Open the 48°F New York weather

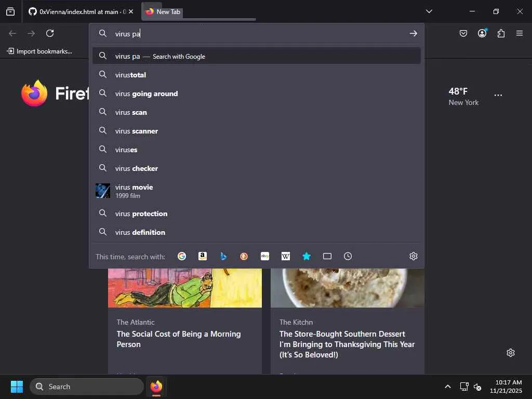pyautogui.click(x=463, y=96)
